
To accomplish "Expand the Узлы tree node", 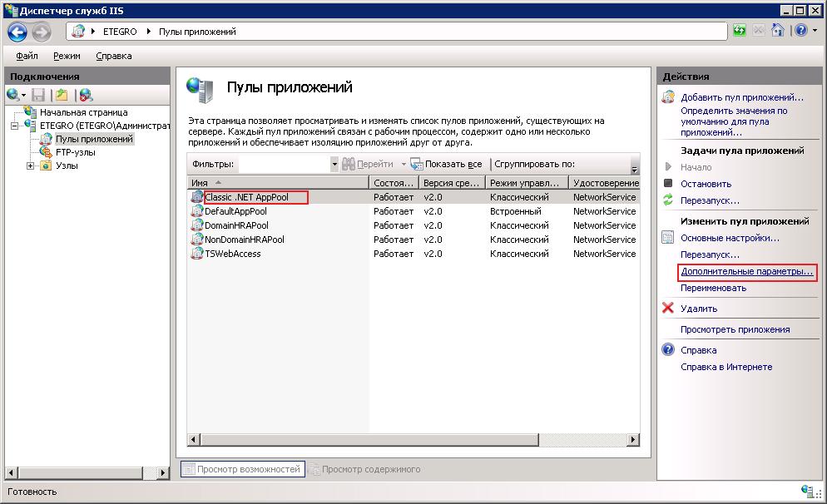I will pos(31,166).
